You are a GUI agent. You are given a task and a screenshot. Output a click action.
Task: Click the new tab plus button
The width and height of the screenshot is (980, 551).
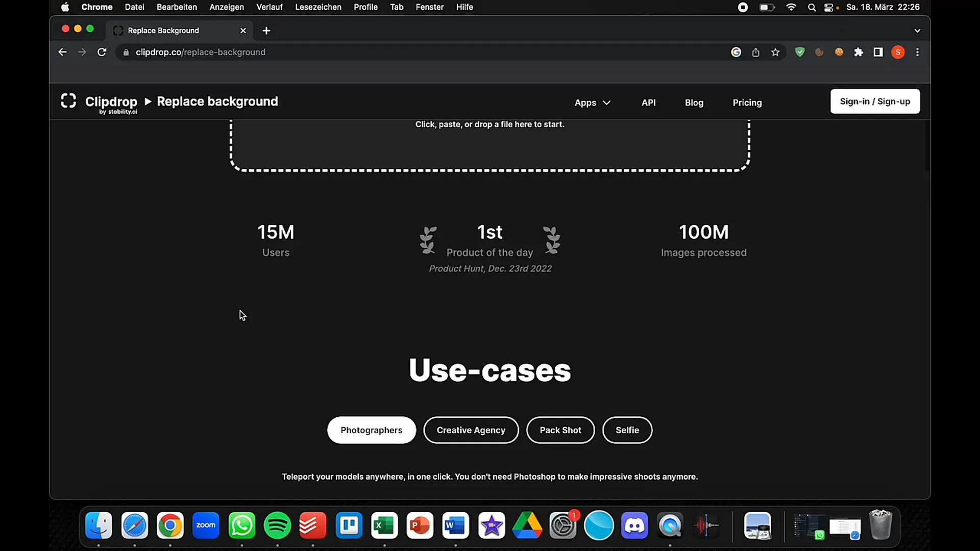pos(266,30)
